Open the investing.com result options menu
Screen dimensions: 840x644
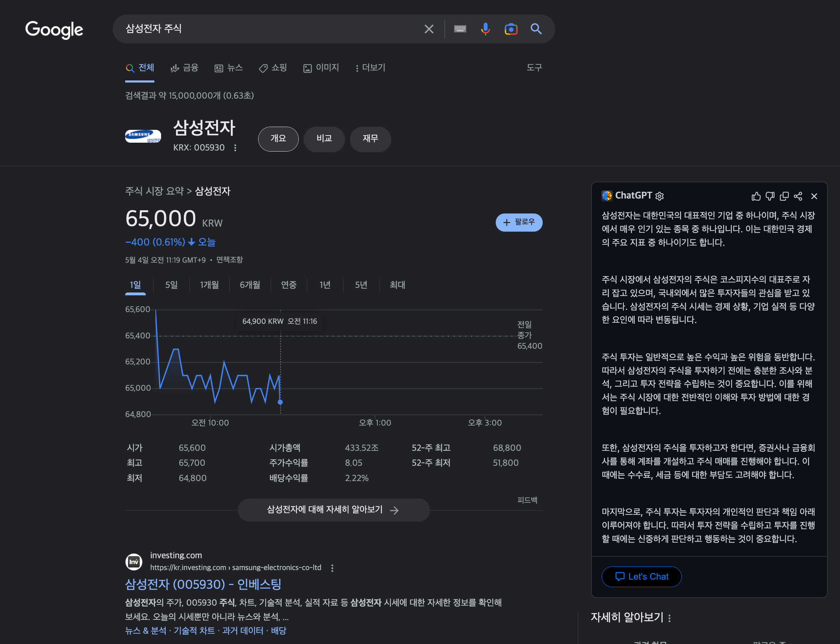[332, 568]
